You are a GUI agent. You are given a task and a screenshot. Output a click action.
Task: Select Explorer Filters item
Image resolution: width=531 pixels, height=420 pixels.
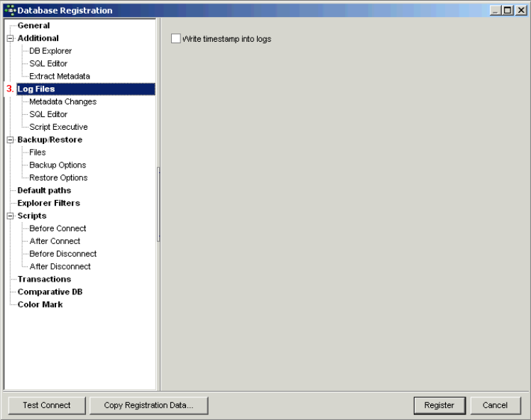pos(48,203)
